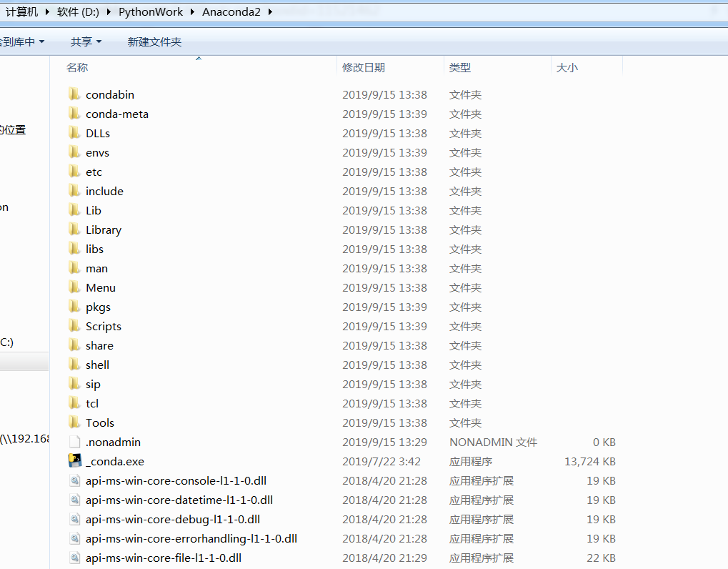Select the man folder icon

[74, 268]
